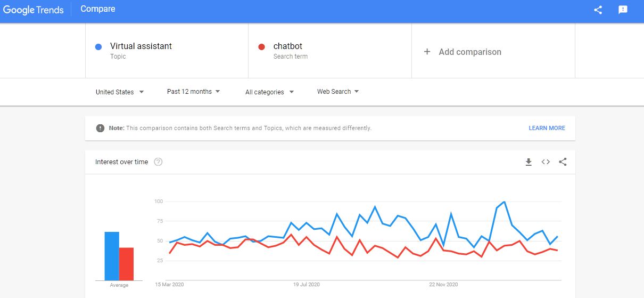This screenshot has width=644, height=298.
Task: Click the blue average bar
Action: [112, 256]
